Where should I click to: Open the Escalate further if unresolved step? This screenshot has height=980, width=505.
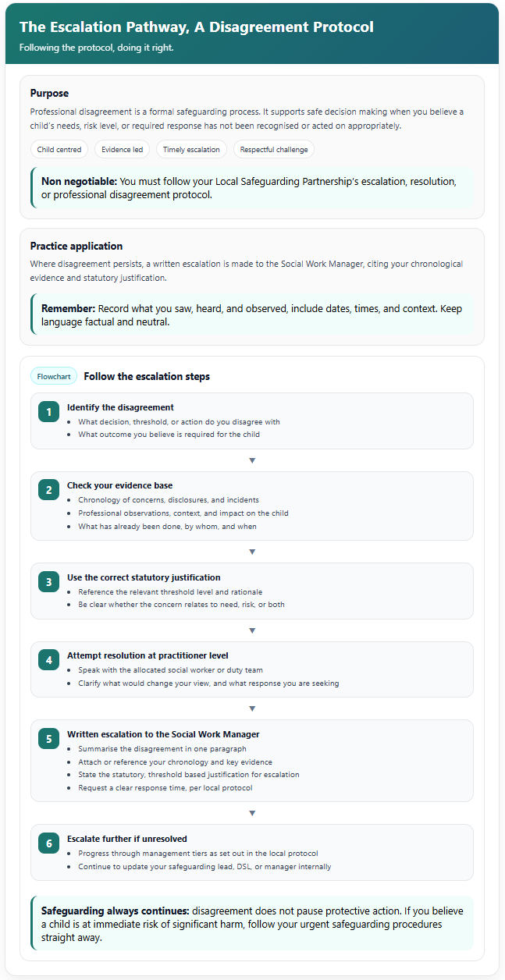click(x=252, y=852)
